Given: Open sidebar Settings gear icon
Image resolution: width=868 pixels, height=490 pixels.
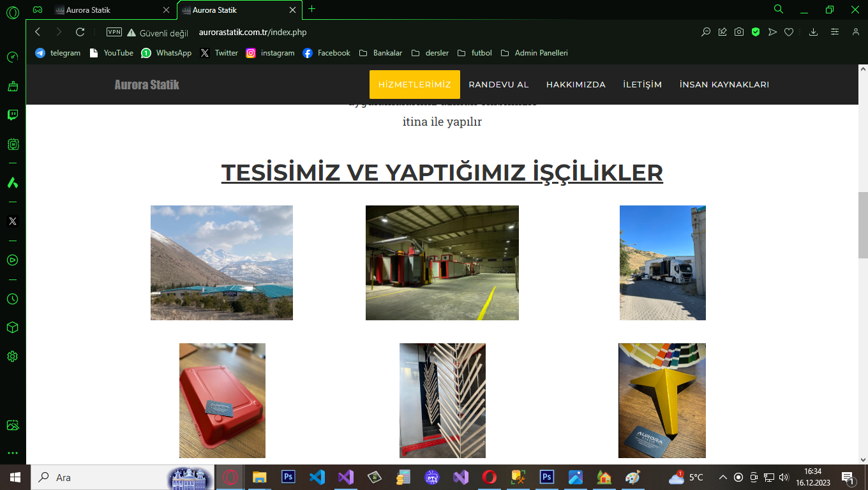Looking at the screenshot, I should point(12,357).
